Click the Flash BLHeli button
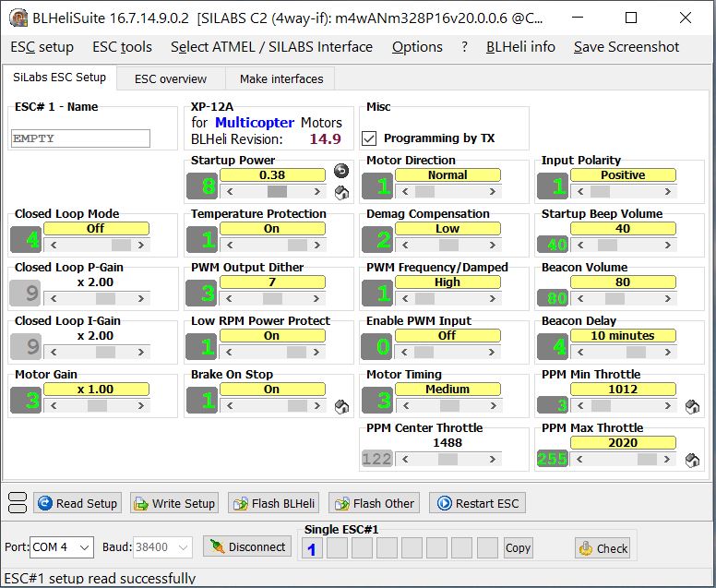This screenshot has height=588, width=716. [274, 503]
